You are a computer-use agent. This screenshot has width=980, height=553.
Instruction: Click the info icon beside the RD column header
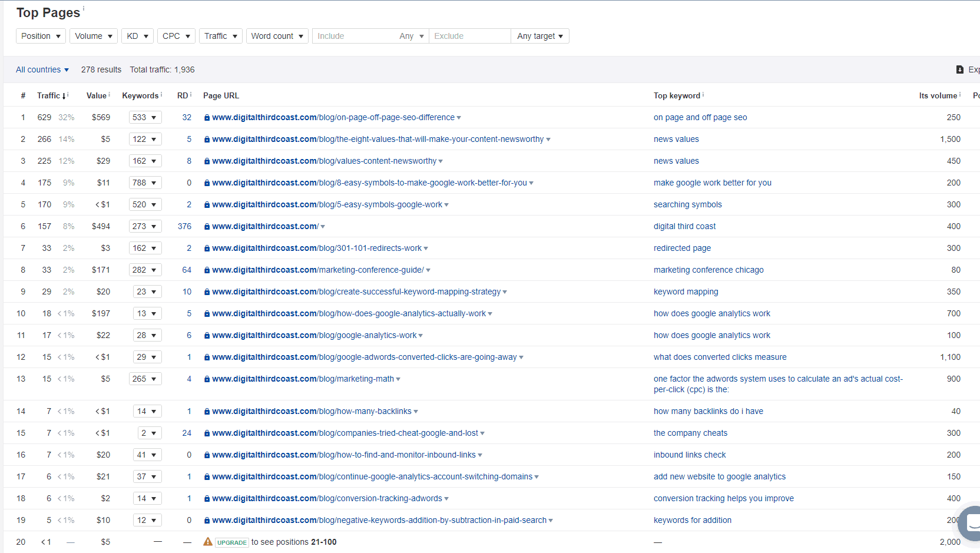pyautogui.click(x=190, y=94)
